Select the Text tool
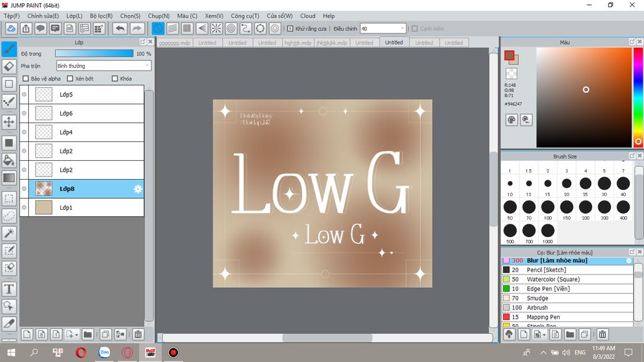This screenshot has height=362, width=644. click(x=9, y=289)
